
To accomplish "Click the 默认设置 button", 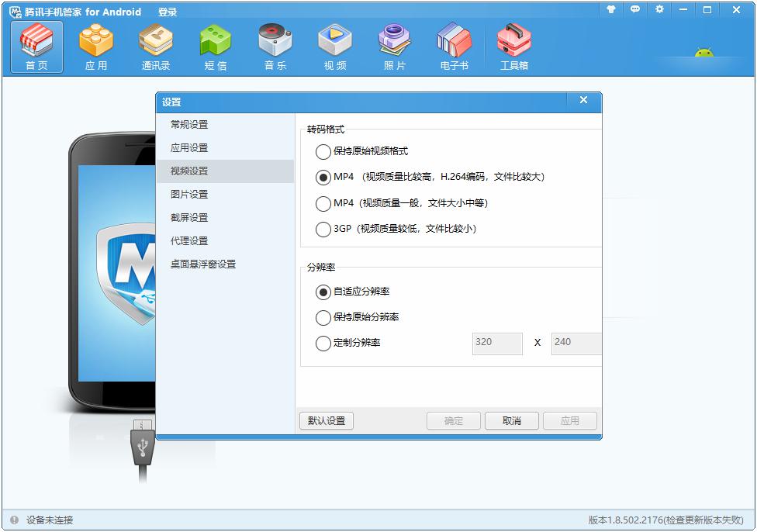I will click(x=327, y=421).
